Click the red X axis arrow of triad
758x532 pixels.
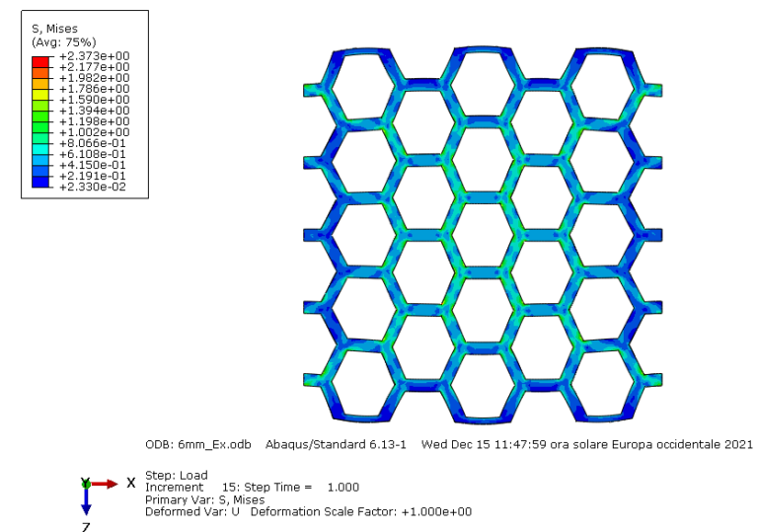(109, 484)
